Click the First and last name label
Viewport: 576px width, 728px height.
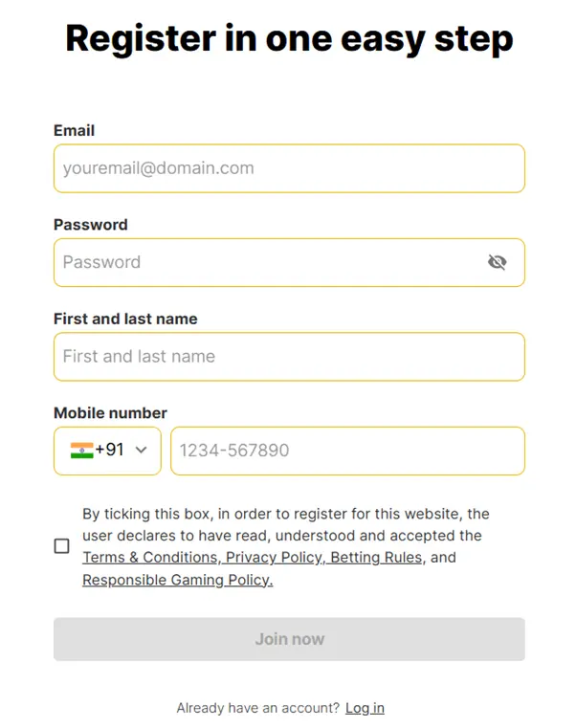[125, 319]
